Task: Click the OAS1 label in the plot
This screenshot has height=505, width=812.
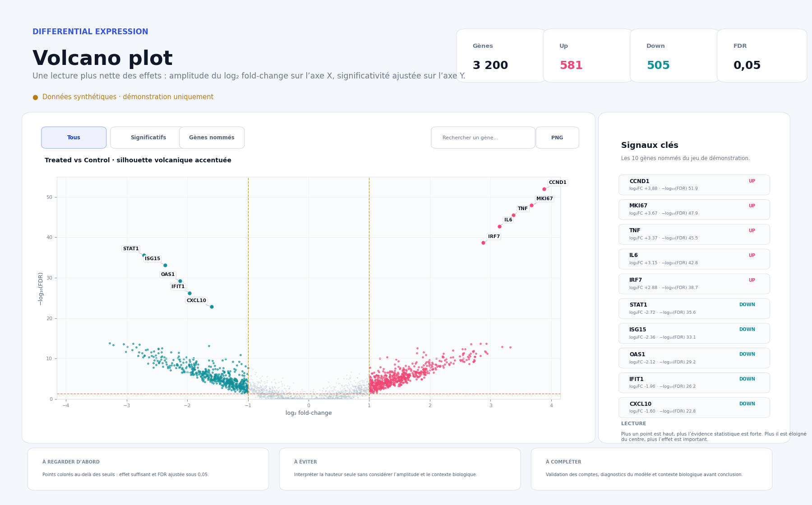Action: point(168,275)
